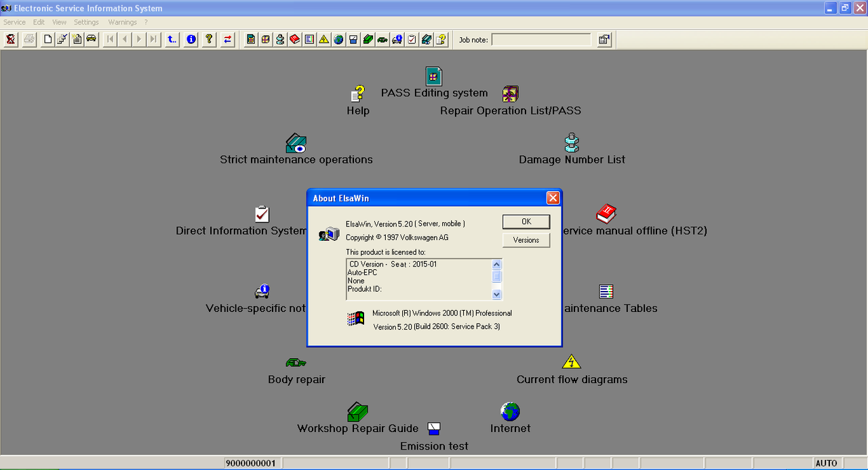This screenshot has width=868, height=470.
Task: Open PASS Editing system from the toolbar
Action: point(251,39)
